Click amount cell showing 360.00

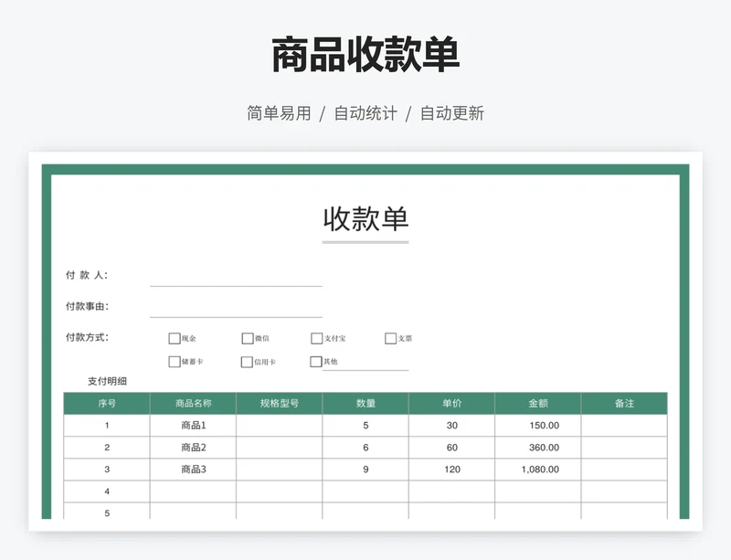pyautogui.click(x=538, y=448)
